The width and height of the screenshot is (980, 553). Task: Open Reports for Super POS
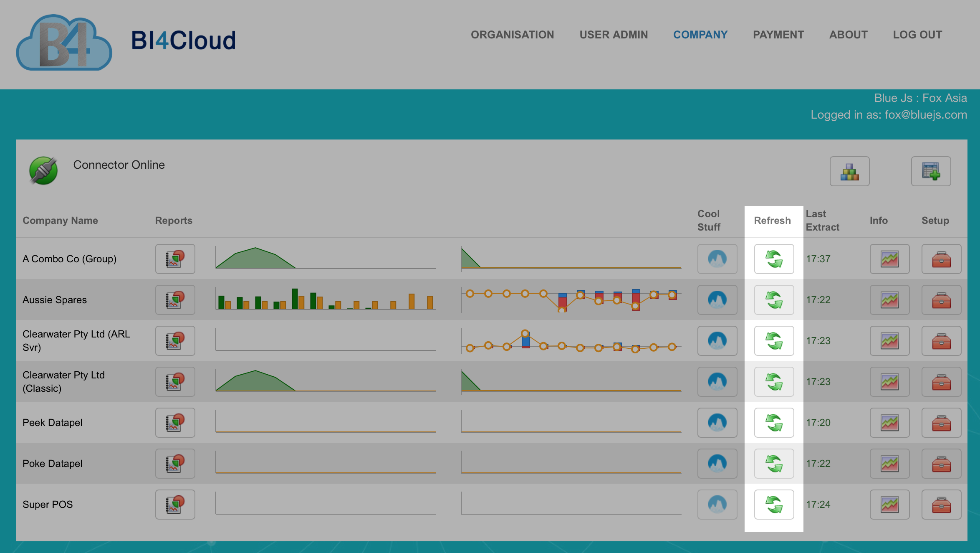[x=175, y=505]
